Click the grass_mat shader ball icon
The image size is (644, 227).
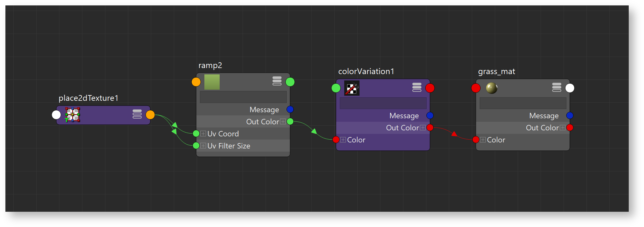pos(491,88)
